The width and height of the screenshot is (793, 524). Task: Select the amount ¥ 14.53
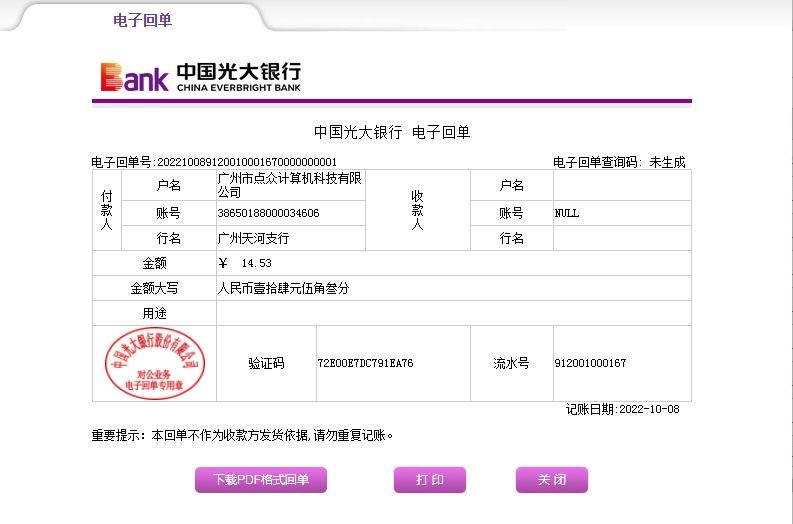click(x=245, y=263)
